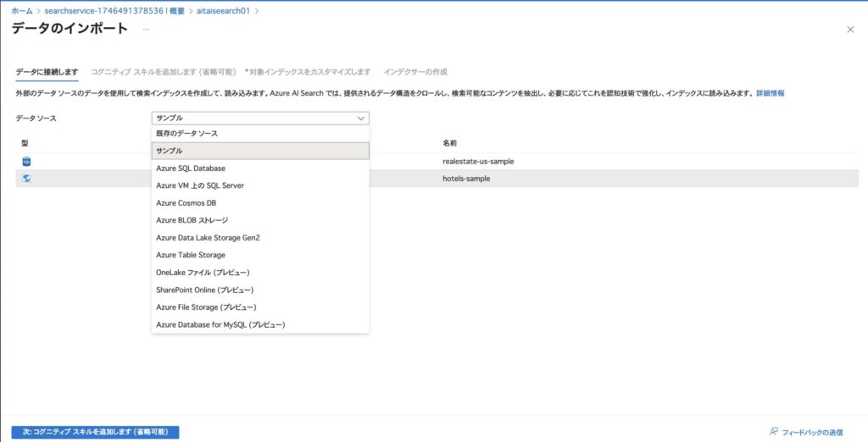Switch to コグニティブ スキルを追加します tab
868x442 pixels.
164,72
